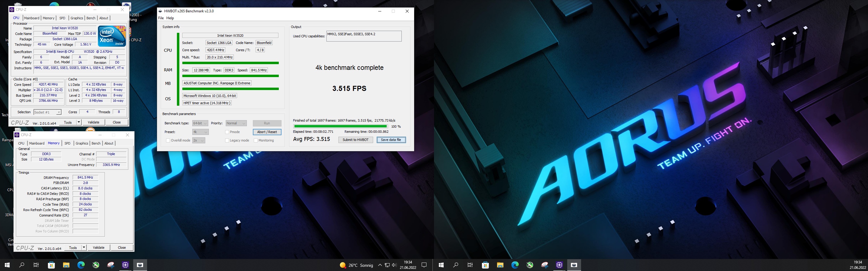868x271 pixels.
Task: Expand Tools arrow in CPU-Z CPU window
Action: [x=79, y=122]
